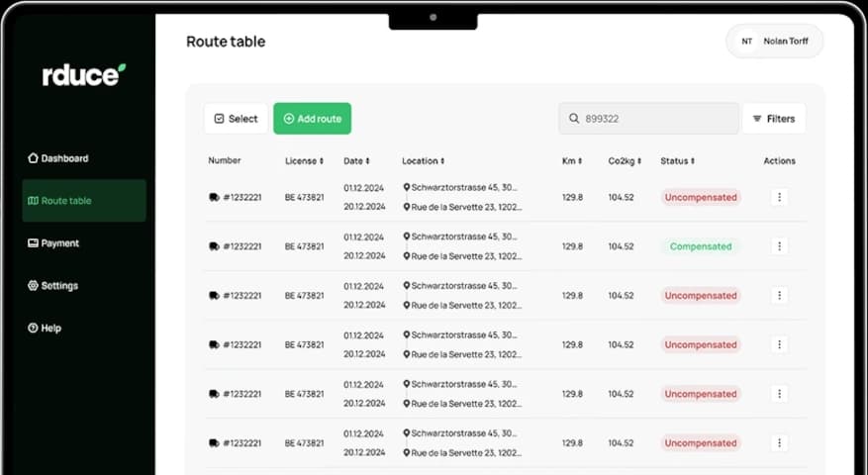
Task: Click the Settings gear icon in sidebar
Action: (x=33, y=286)
